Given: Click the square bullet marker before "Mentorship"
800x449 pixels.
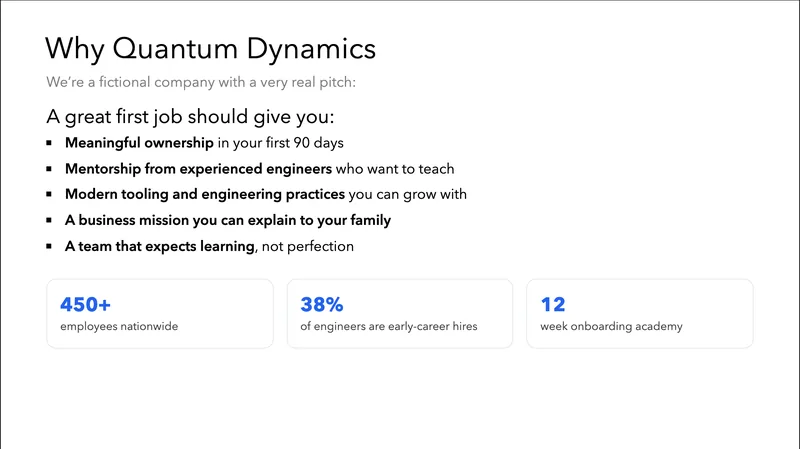Looking at the screenshot, I should 50,169.
